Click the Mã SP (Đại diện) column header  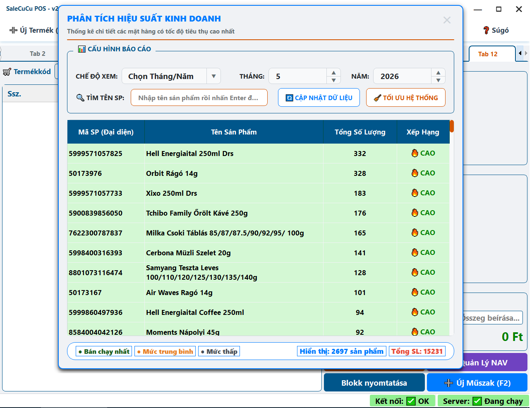point(106,132)
